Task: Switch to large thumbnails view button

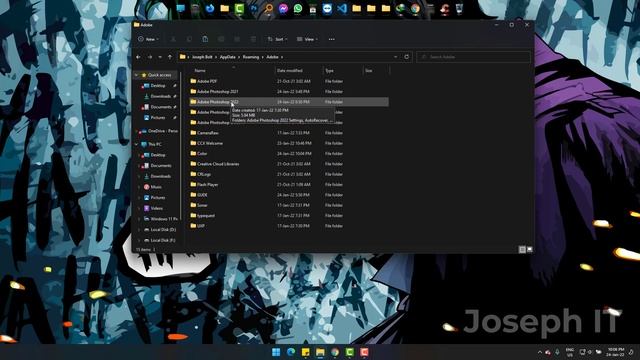Action: click(529, 249)
